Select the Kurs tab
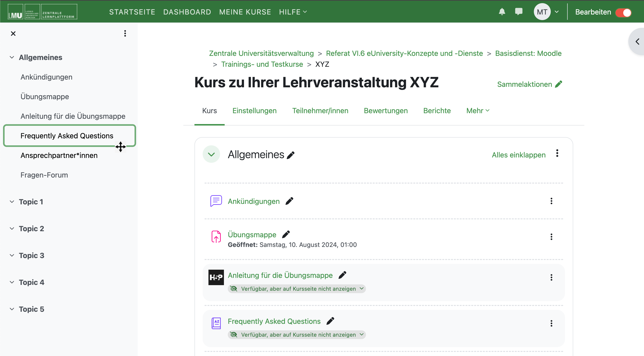The width and height of the screenshot is (644, 356). click(x=209, y=111)
